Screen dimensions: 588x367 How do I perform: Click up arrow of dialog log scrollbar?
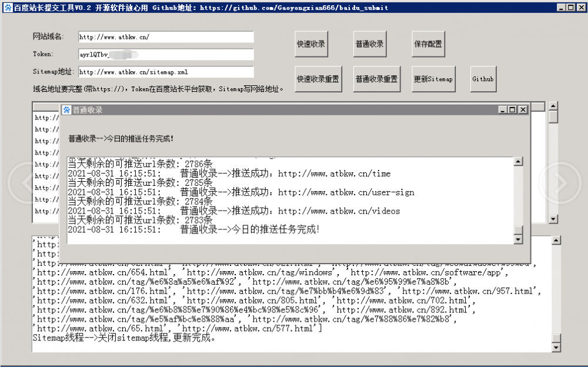coord(518,162)
